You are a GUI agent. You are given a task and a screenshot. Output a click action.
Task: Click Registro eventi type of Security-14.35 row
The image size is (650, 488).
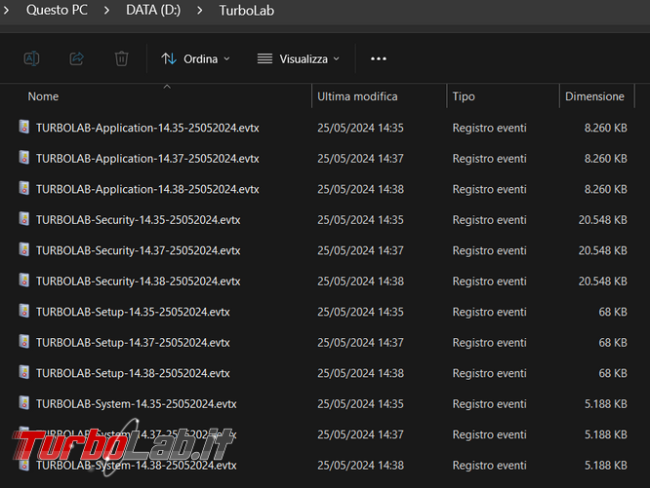coord(490,220)
